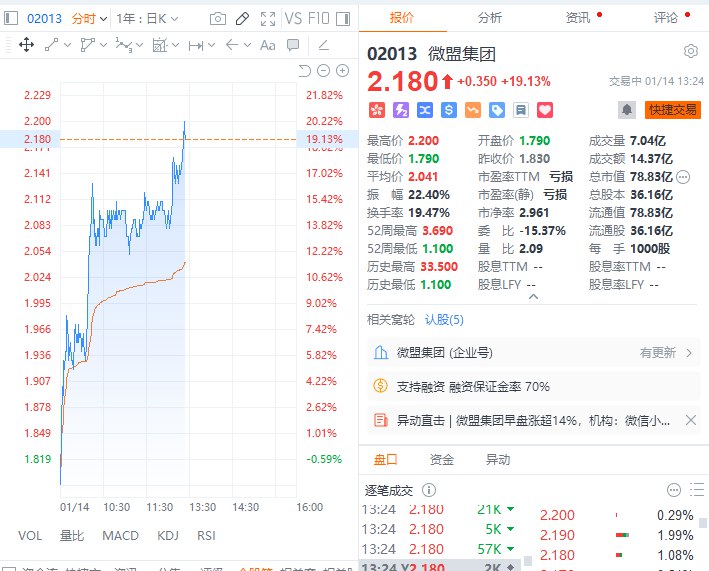
Task: Select the pencil drawing tool icon
Action: [242, 19]
